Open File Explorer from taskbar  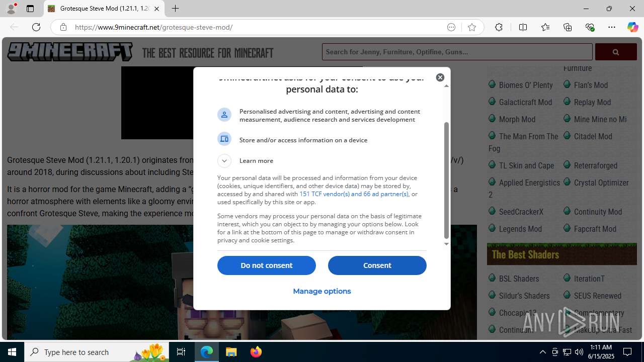[x=231, y=352]
